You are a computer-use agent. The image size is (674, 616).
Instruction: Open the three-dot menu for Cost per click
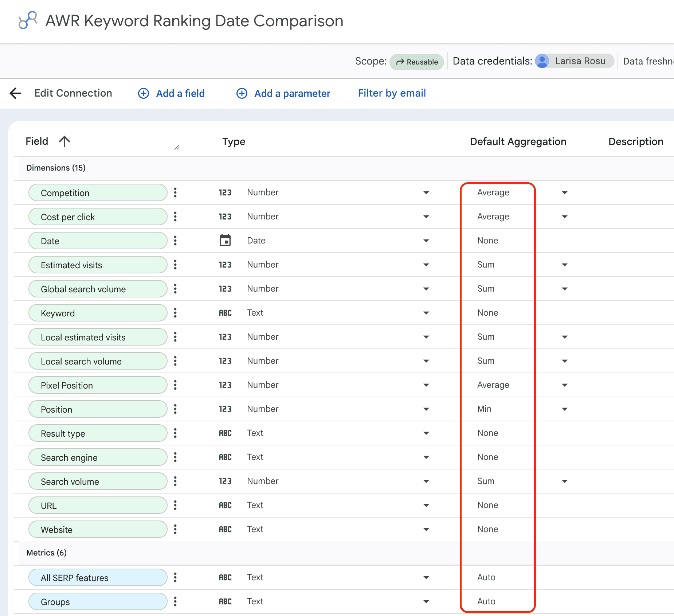click(x=175, y=217)
